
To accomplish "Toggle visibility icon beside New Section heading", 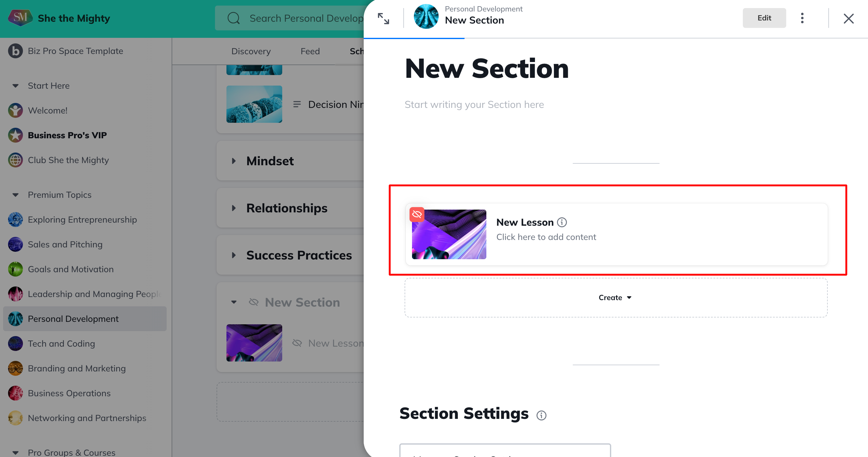I will tap(253, 302).
